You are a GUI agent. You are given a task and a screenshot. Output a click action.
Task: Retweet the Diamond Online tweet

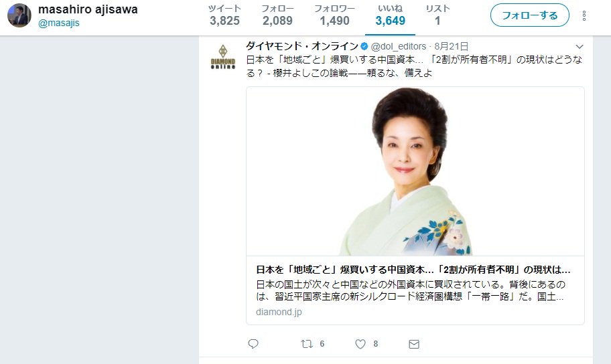tap(307, 344)
